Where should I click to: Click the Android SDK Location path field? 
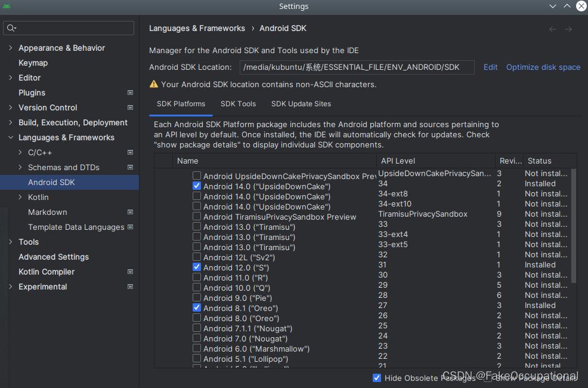(357, 67)
